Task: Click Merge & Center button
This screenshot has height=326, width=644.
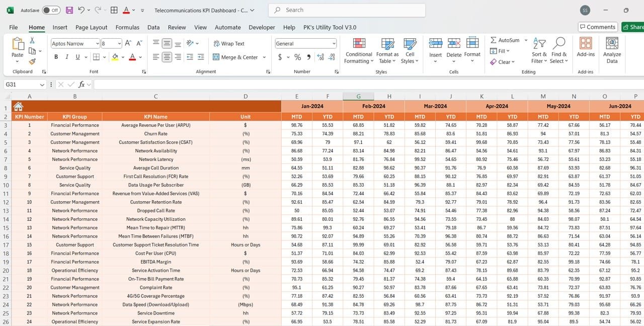Action: coord(235,57)
